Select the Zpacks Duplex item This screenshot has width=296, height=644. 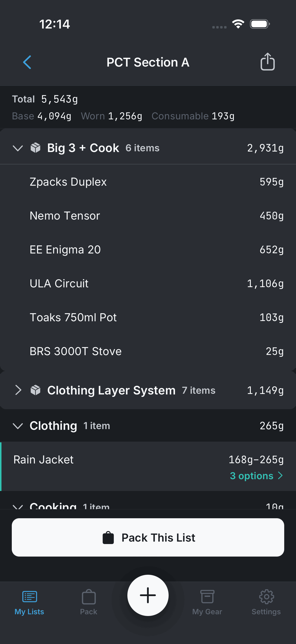coord(148,182)
